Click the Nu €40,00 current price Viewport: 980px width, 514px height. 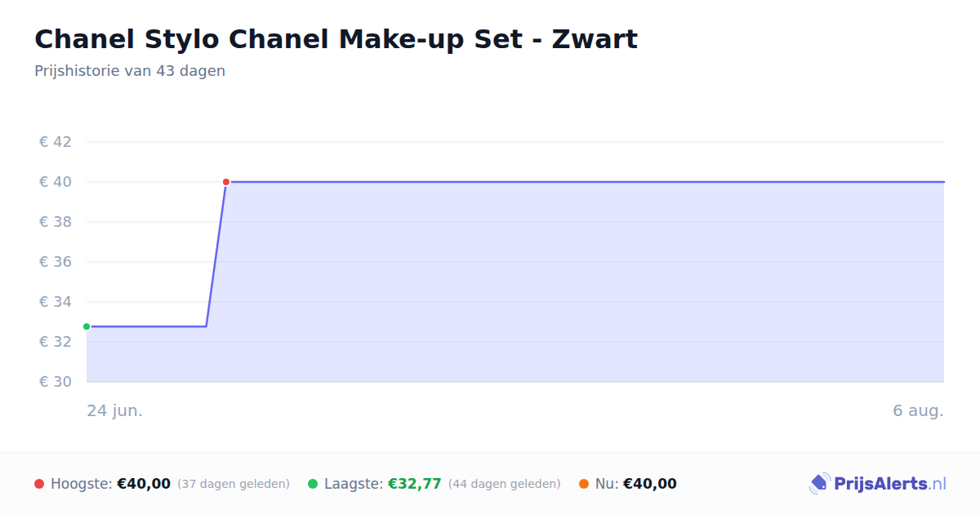click(x=650, y=484)
